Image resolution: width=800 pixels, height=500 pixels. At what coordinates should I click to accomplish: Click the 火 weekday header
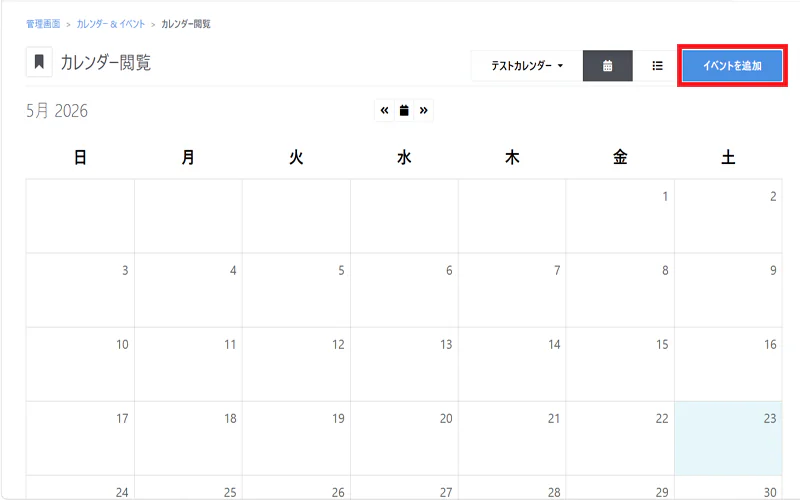tap(296, 157)
